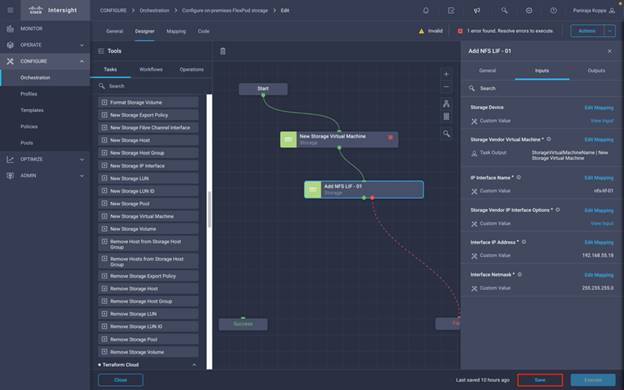The height and width of the screenshot is (390, 624).
Task: Click the Save button
Action: tap(540, 380)
